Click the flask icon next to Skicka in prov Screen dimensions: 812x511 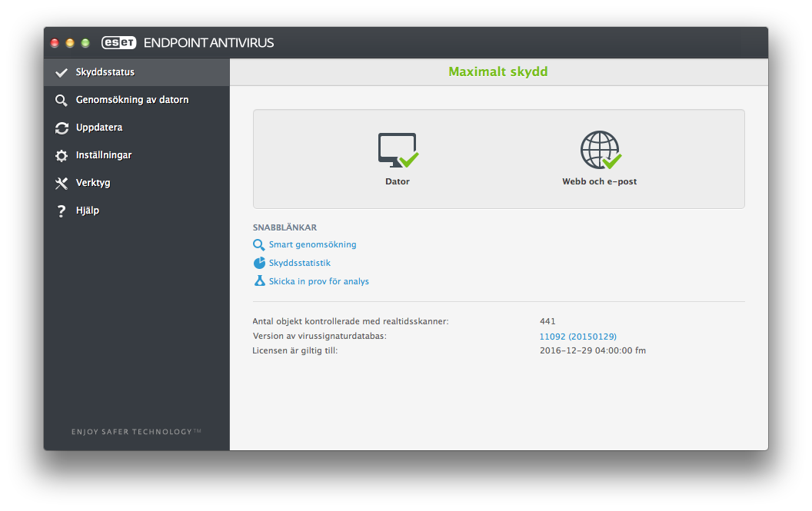pos(259,281)
